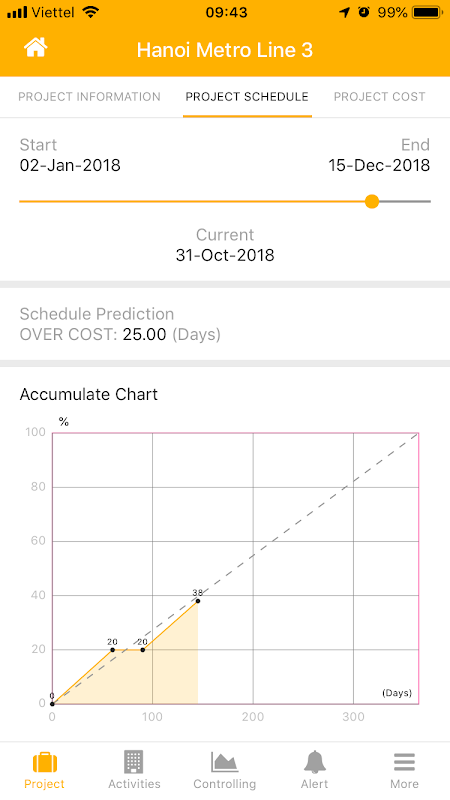
Task: Tap the Wi-Fi signal icon
Action: click(x=91, y=12)
